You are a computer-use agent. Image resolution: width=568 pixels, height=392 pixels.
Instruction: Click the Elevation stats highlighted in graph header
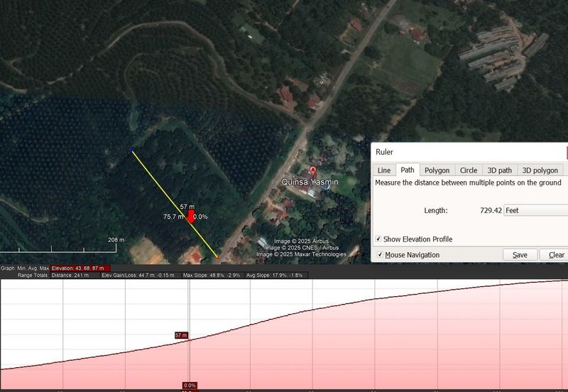click(x=80, y=268)
